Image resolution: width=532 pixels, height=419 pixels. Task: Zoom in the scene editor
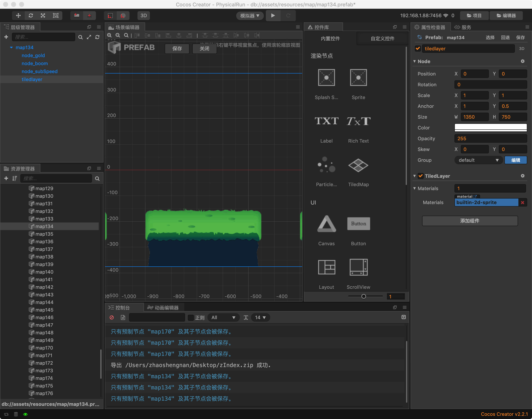tap(110, 35)
